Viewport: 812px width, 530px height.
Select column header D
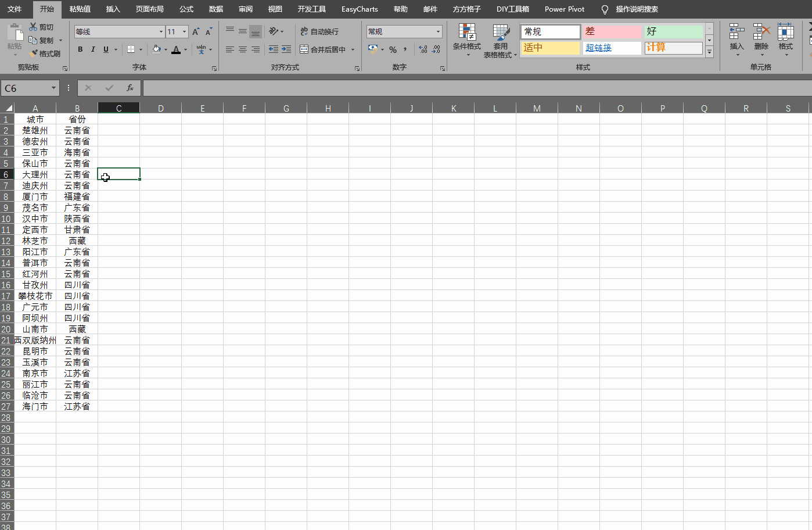tap(160, 108)
